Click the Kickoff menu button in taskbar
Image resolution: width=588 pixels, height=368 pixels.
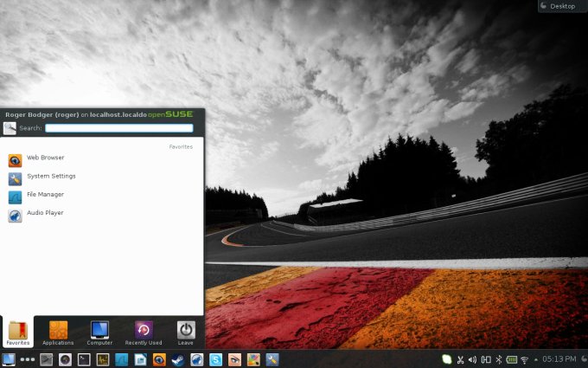9,359
